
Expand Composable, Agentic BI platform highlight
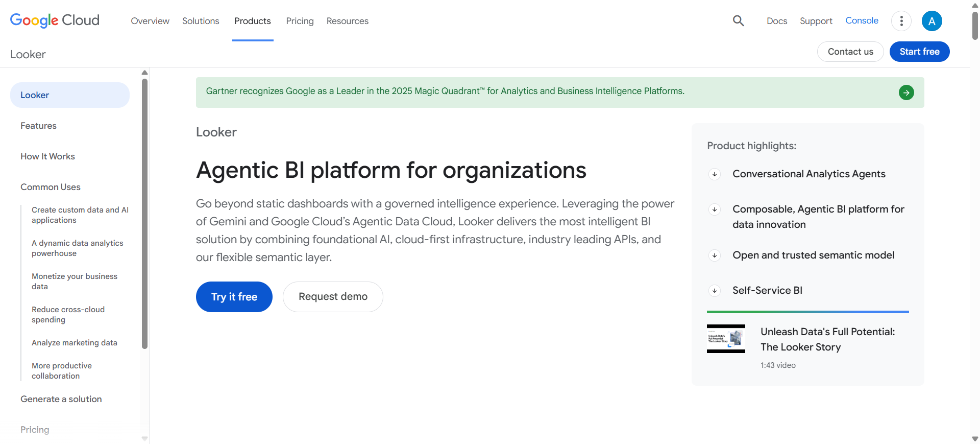point(715,209)
